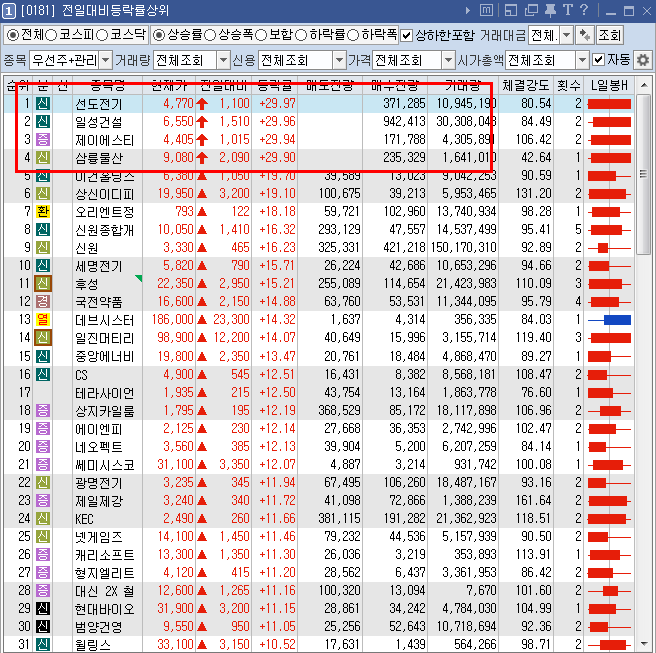Open the 거래량 전체조회 dropdown
The height and width of the screenshot is (653, 656).
224,60
